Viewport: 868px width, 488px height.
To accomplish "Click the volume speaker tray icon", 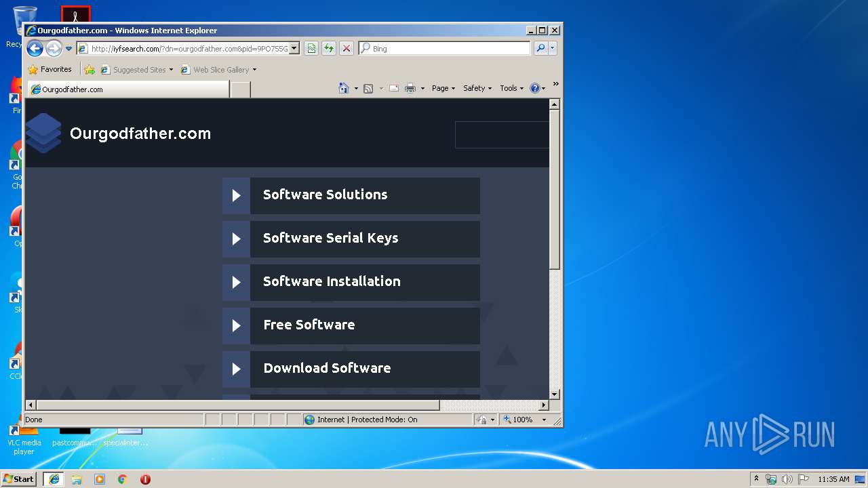I will (787, 479).
